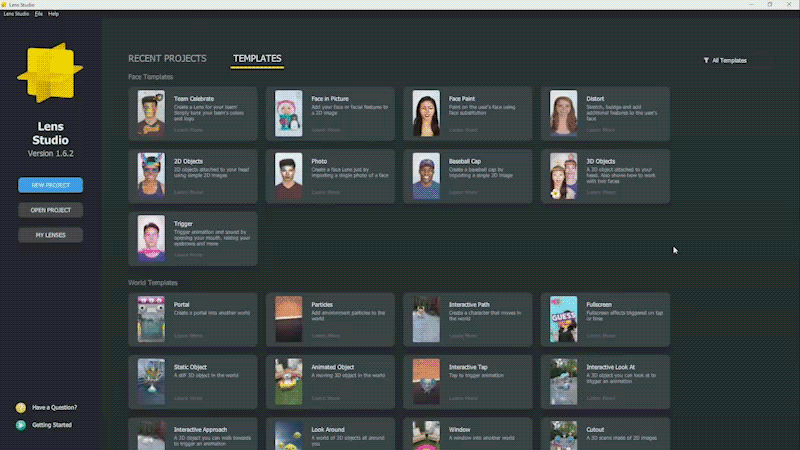Open the Help menu

pyautogui.click(x=54, y=14)
